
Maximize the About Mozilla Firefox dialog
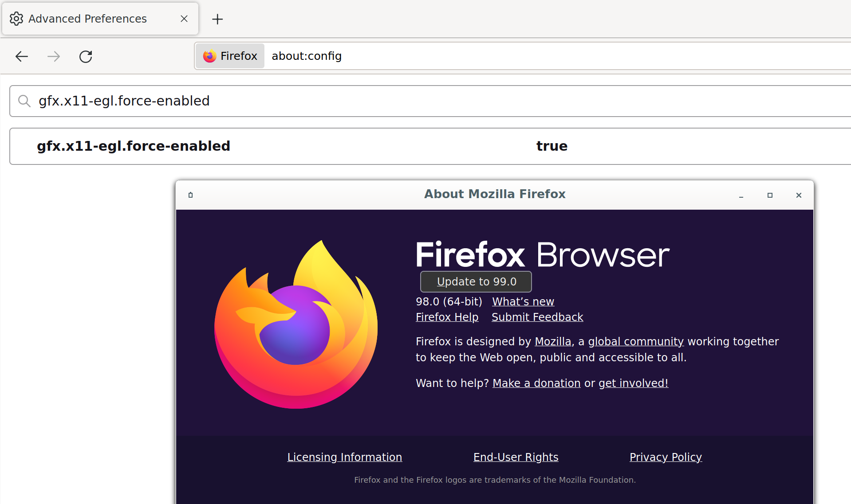pyautogui.click(x=770, y=195)
